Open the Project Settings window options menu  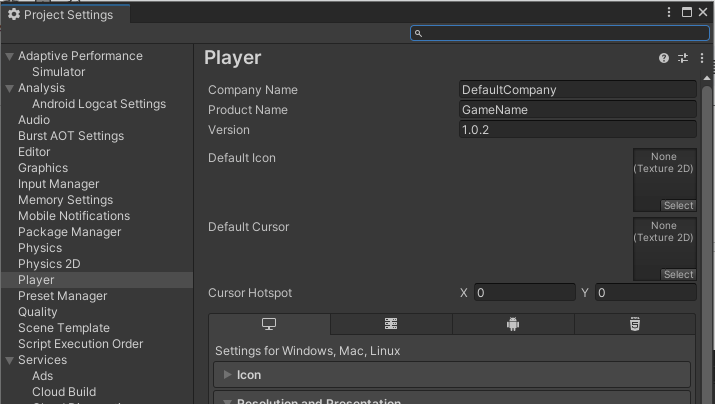(x=669, y=12)
